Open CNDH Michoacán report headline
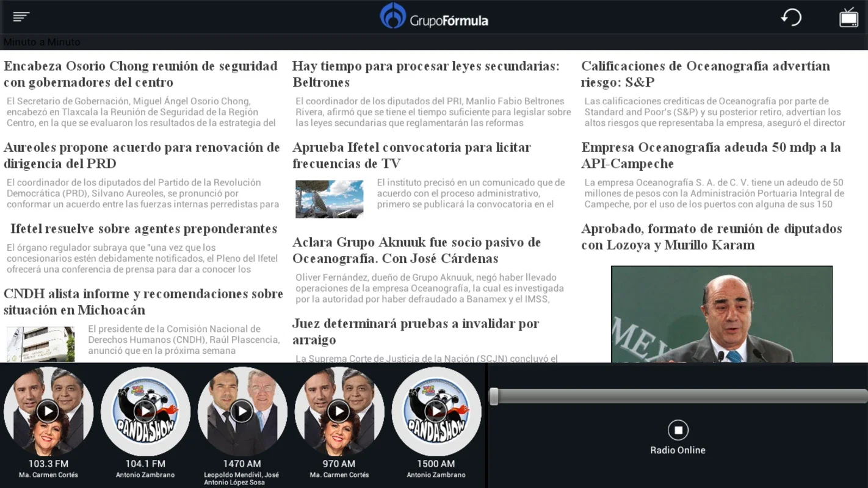Image resolution: width=868 pixels, height=488 pixels. pos(143,301)
